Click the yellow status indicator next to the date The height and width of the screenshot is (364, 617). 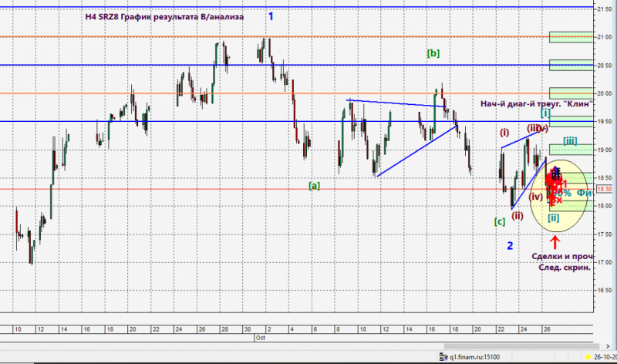click(588, 357)
